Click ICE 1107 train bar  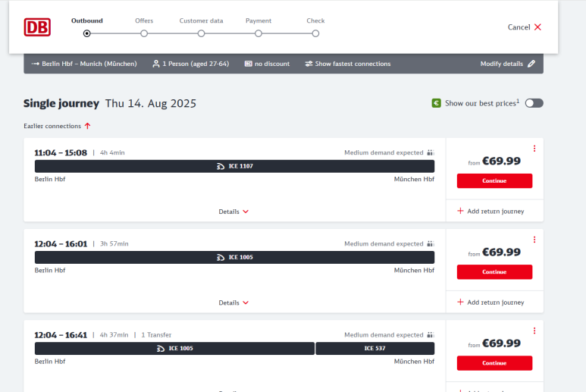235,166
